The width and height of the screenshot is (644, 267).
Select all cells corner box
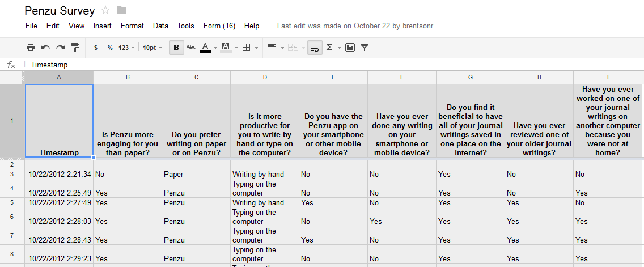click(11, 77)
